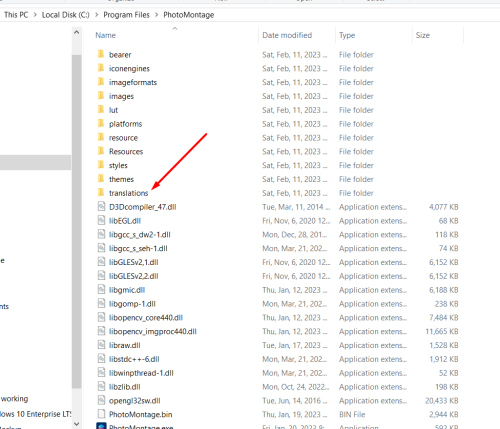Click the libgomp-1.dll file icon
This screenshot has height=429, width=500.
point(101,303)
